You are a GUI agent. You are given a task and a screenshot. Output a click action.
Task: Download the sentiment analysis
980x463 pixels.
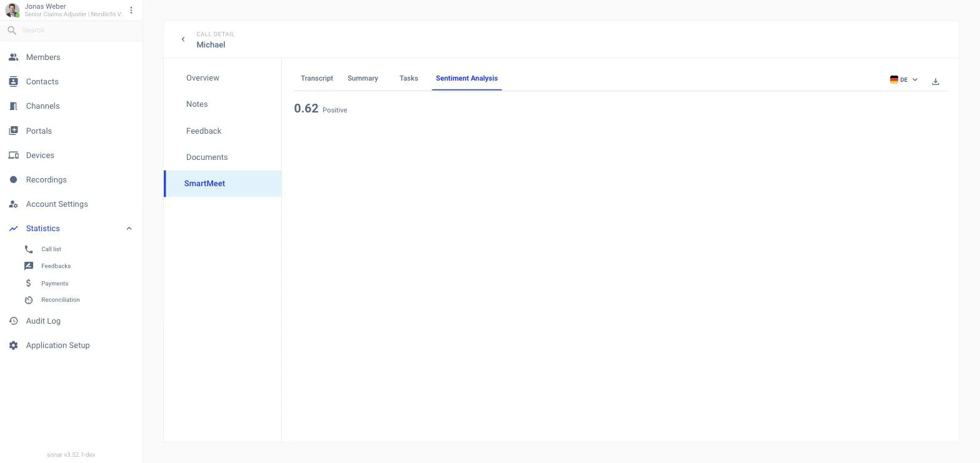936,81
